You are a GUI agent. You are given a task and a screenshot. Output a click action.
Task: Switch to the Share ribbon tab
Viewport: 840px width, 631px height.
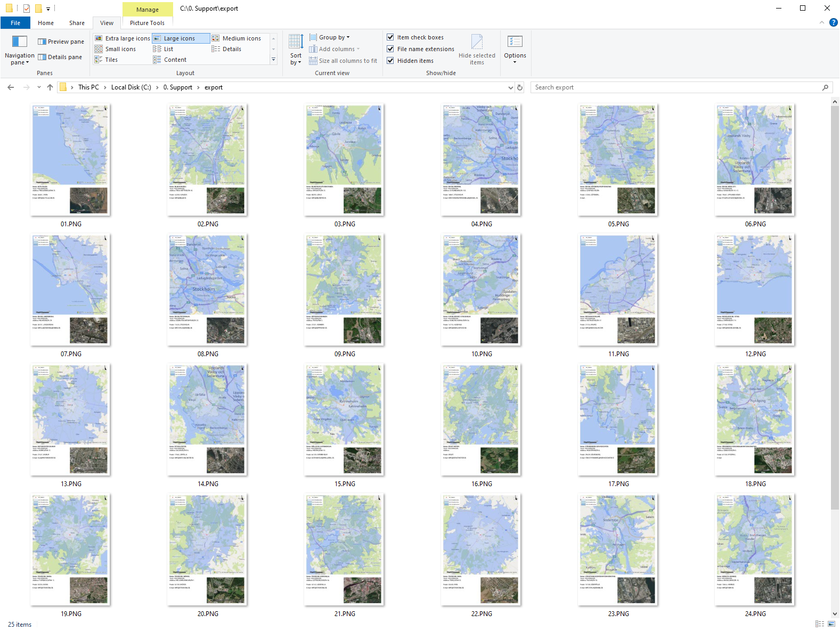77,23
